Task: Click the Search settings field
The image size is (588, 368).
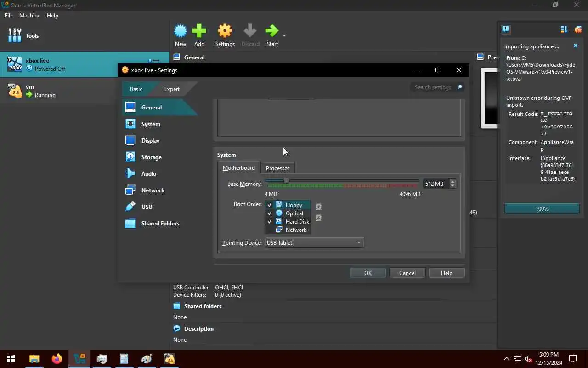Action: click(432, 87)
